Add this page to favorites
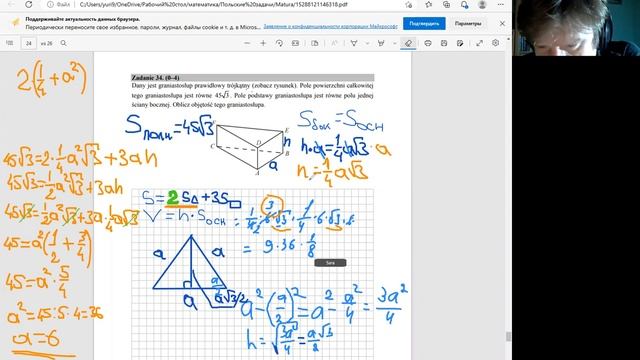The image size is (640, 360). [x=409, y=4]
